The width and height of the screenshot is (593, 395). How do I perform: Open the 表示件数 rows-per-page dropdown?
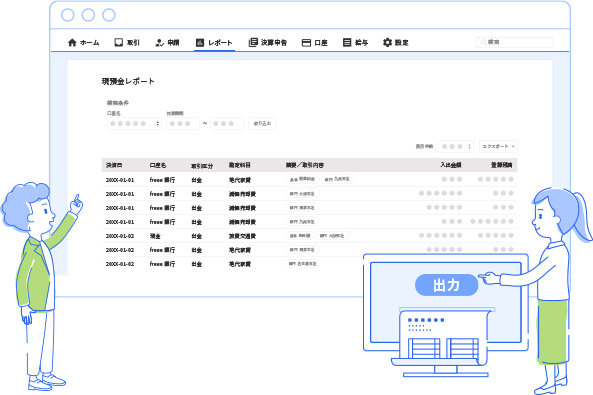pos(455,146)
